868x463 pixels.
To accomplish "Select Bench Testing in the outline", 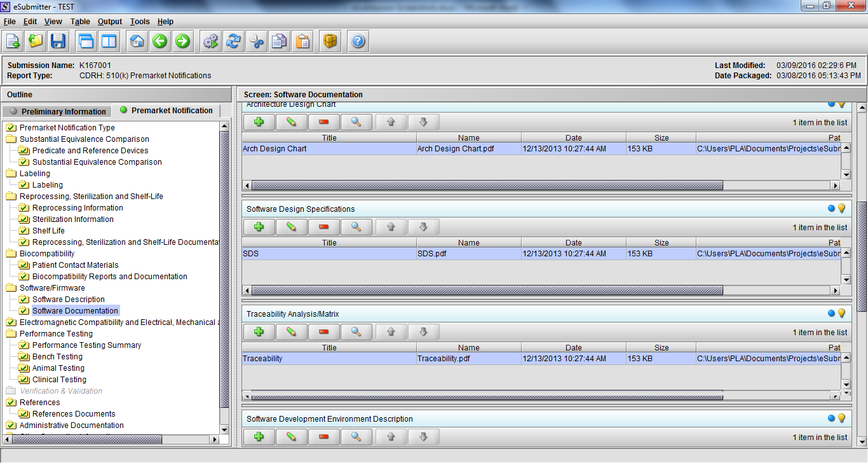I will (57, 357).
